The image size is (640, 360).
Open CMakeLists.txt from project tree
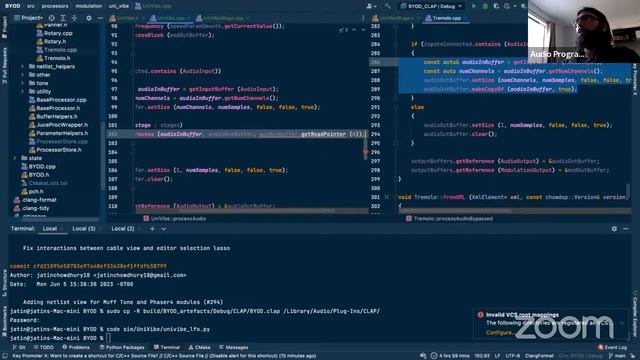(44, 183)
